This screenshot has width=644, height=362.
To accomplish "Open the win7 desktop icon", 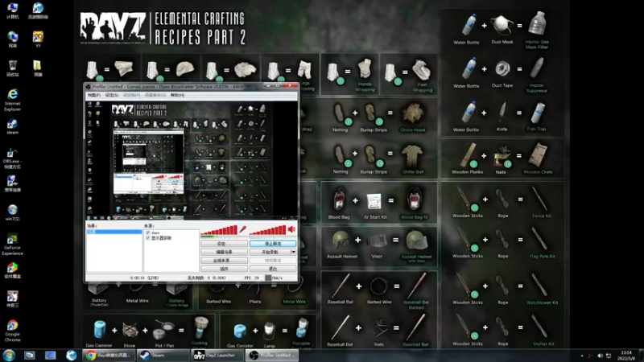I will [x=12, y=212].
